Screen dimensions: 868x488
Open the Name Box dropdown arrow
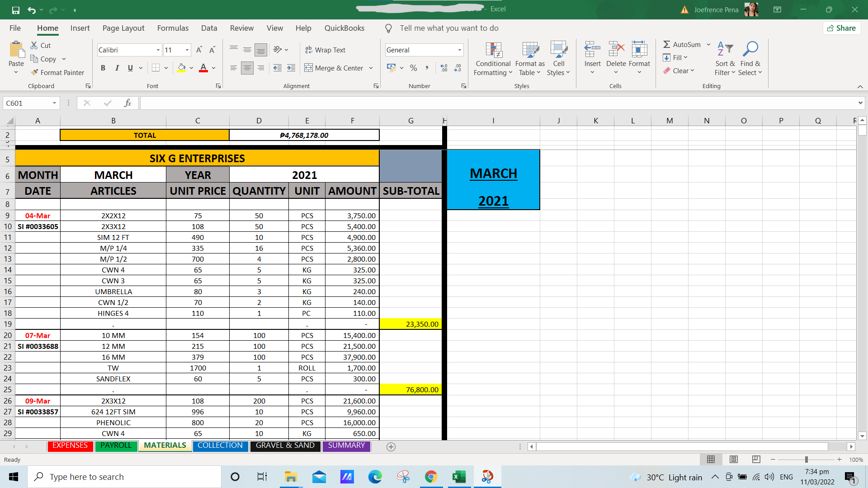coord(54,103)
